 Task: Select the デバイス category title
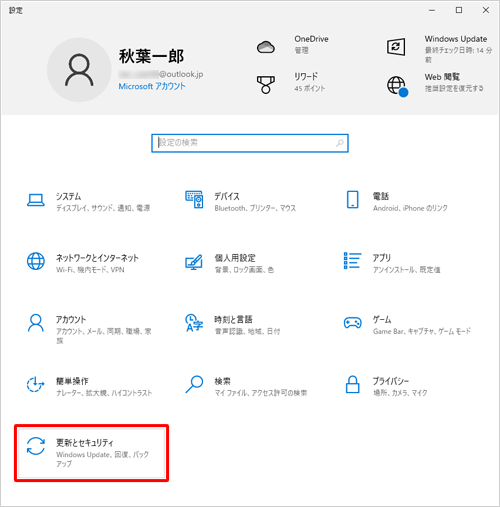point(227,196)
